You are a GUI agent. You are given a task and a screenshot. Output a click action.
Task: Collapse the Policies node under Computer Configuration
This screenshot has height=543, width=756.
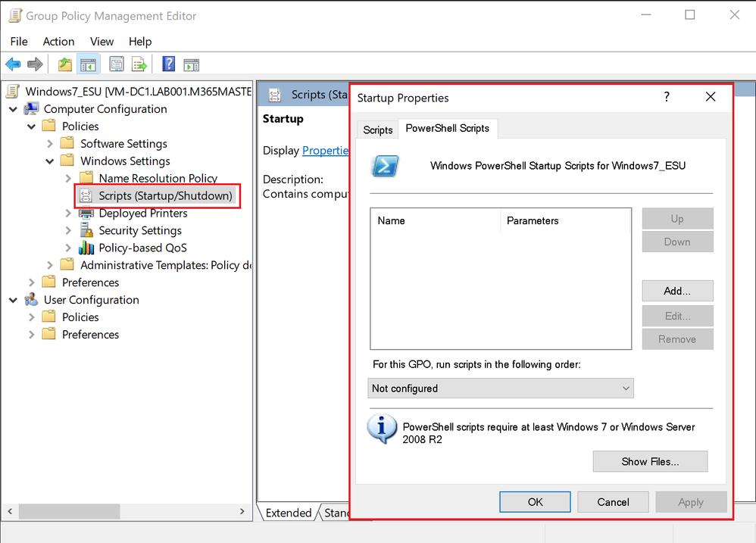tap(31, 126)
